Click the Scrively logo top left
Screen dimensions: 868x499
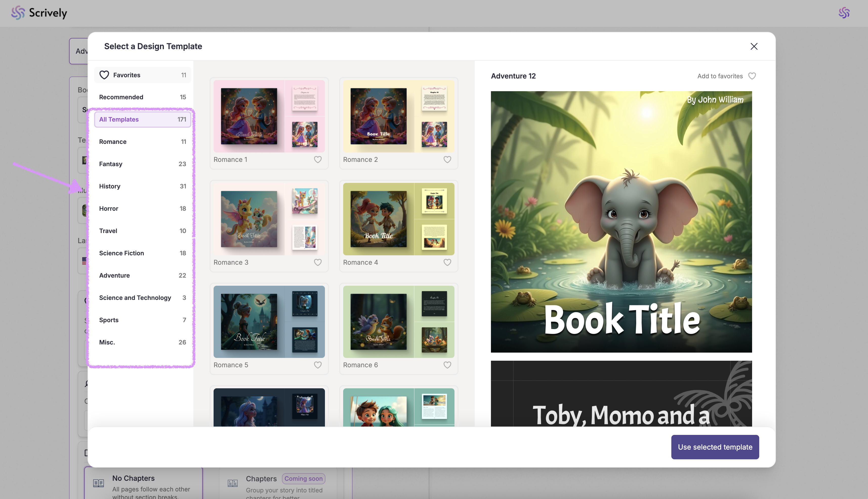pos(39,13)
